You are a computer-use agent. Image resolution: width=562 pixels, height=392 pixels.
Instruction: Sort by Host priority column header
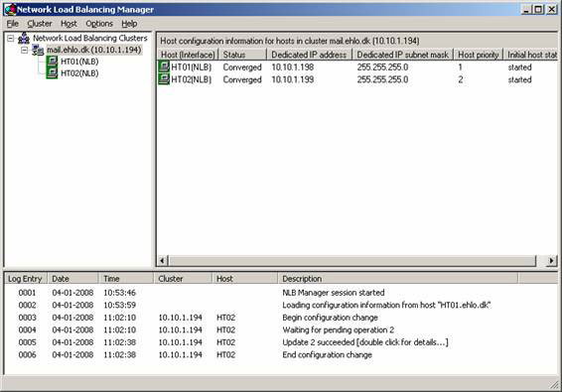[479, 55]
